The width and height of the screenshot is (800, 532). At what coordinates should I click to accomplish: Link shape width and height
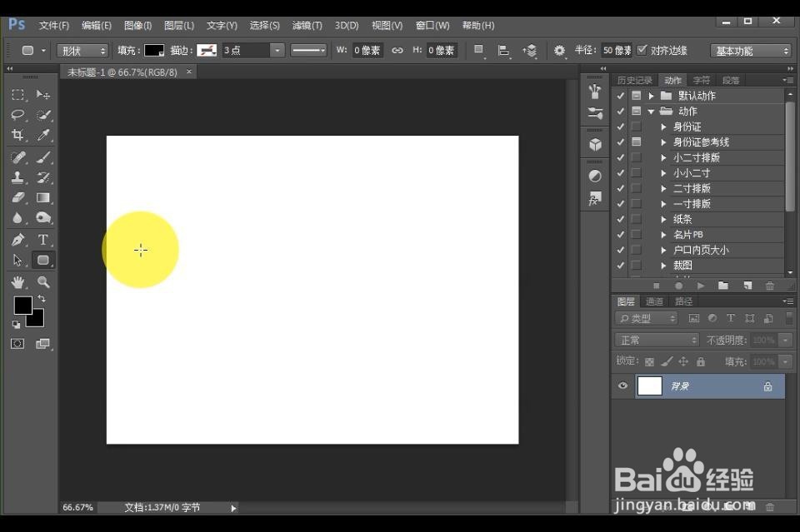coord(397,51)
